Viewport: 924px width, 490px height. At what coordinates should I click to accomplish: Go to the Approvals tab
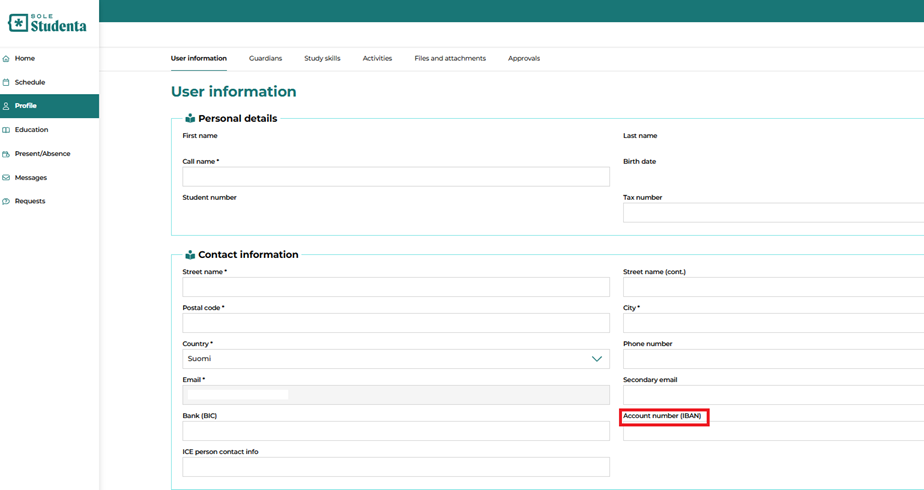(x=524, y=59)
